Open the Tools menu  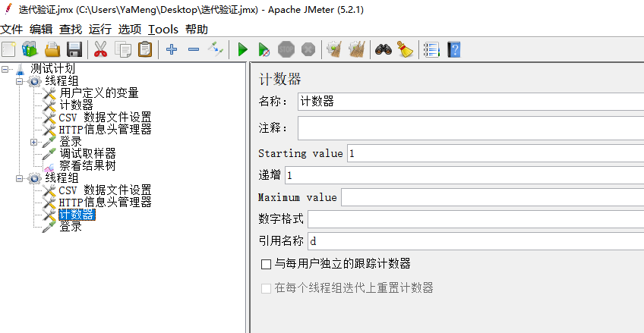click(x=163, y=30)
